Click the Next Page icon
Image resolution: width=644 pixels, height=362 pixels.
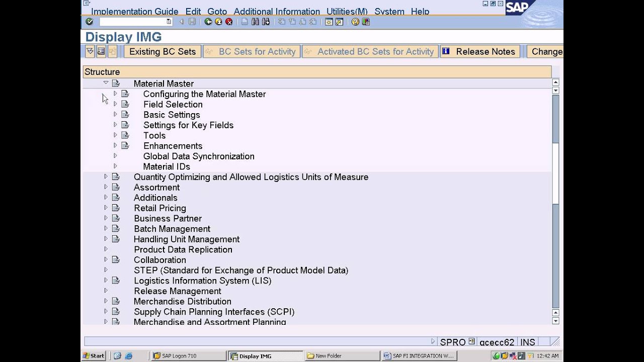[302, 22]
